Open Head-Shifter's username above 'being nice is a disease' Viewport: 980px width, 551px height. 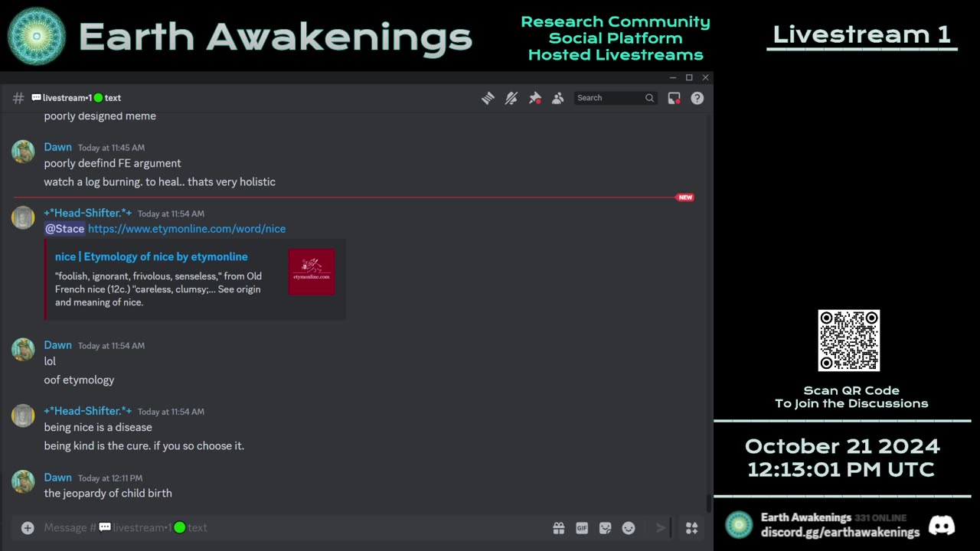(x=88, y=411)
